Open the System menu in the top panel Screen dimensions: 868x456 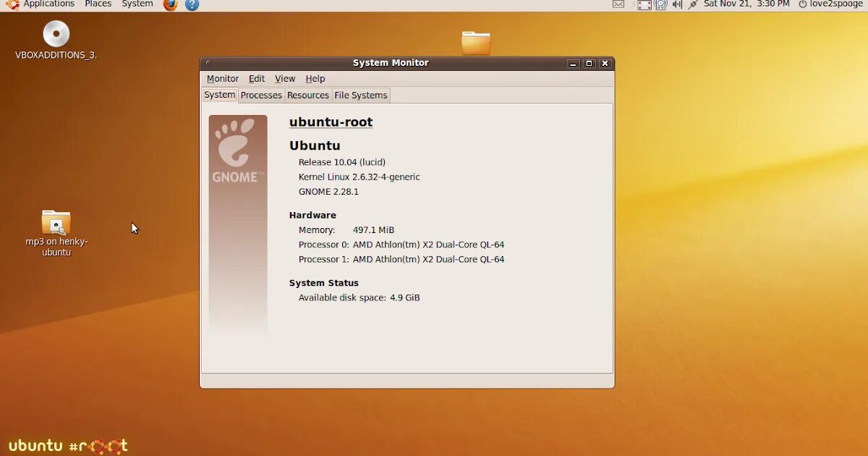pos(137,4)
